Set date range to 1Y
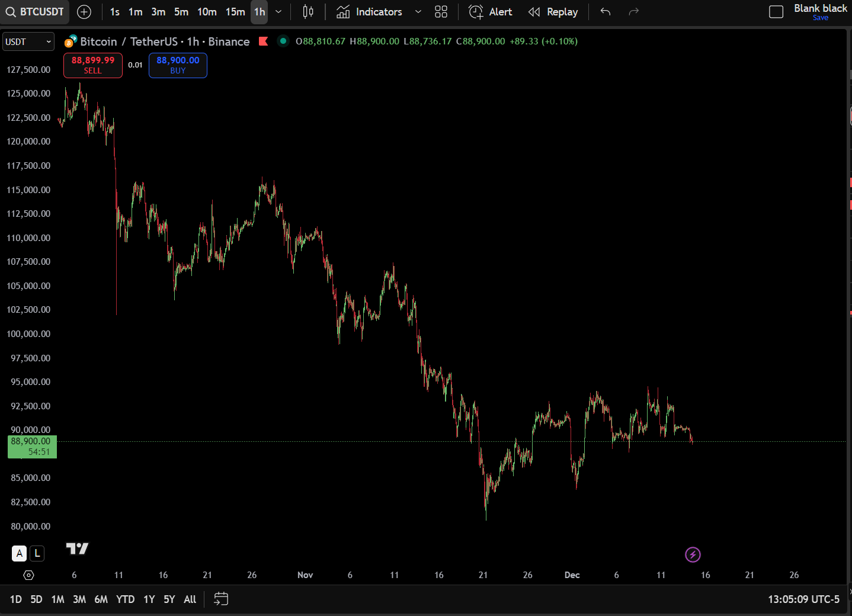 click(x=149, y=599)
